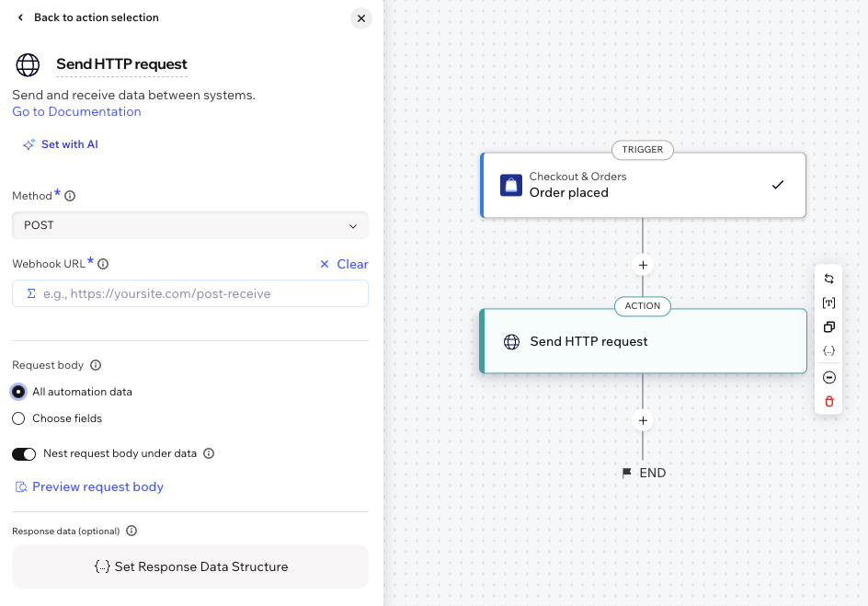
Task: Click the rename [T] icon in side toolbar
Action: [x=828, y=303]
